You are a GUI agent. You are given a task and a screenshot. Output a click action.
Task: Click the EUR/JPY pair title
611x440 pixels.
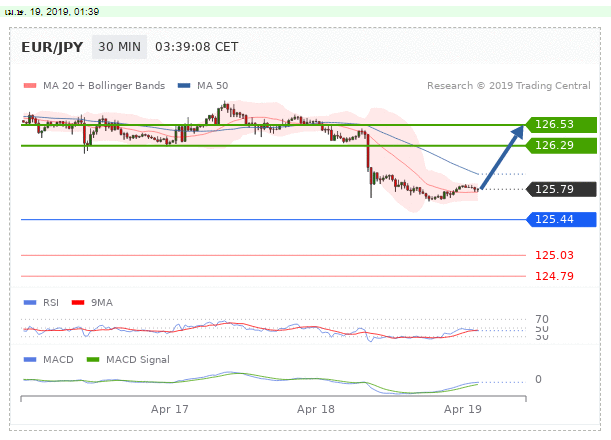point(51,47)
